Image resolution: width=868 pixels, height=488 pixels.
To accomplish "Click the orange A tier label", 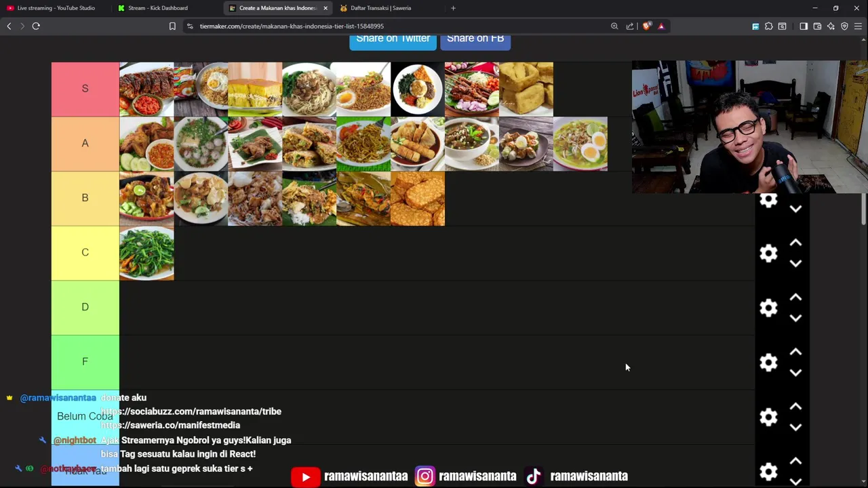I will pyautogui.click(x=85, y=144).
